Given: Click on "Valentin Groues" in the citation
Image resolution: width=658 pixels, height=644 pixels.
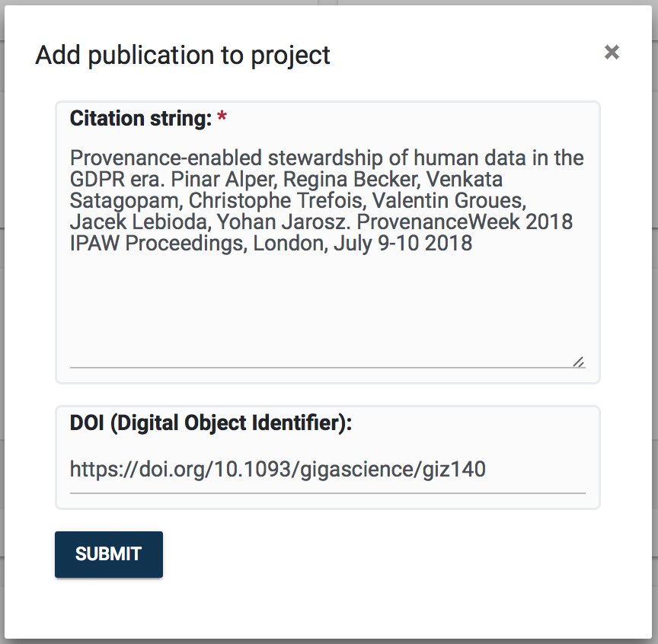Looking at the screenshot, I should coord(471,201).
